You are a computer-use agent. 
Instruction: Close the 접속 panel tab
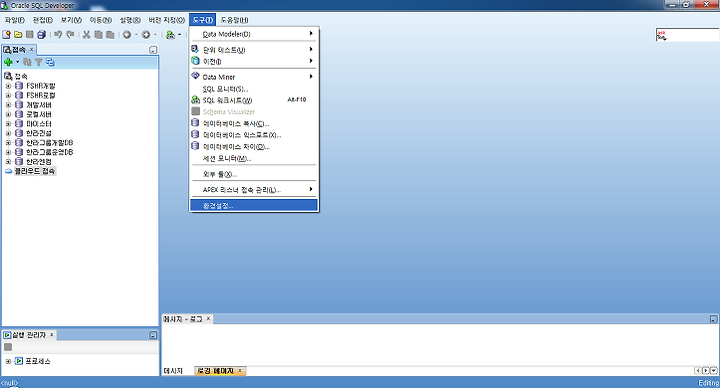(x=32, y=50)
